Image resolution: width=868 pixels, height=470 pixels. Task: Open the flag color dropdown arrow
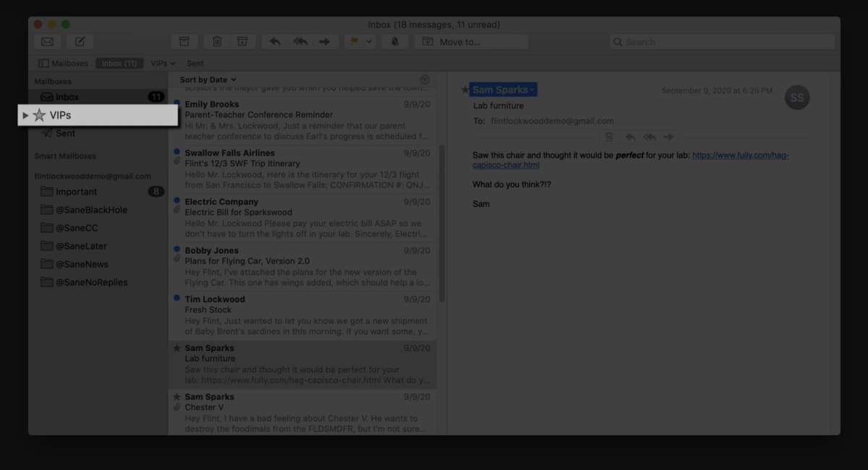370,42
